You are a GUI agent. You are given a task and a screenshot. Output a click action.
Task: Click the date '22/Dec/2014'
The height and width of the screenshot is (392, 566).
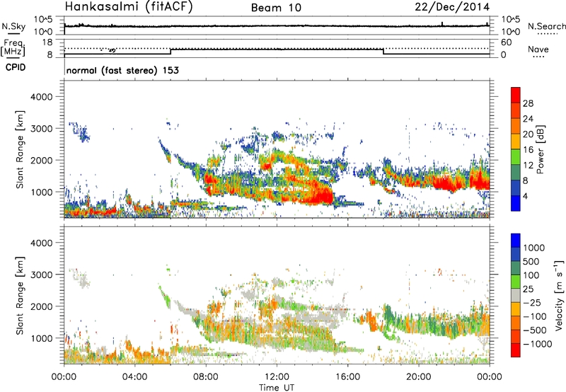click(x=452, y=7)
